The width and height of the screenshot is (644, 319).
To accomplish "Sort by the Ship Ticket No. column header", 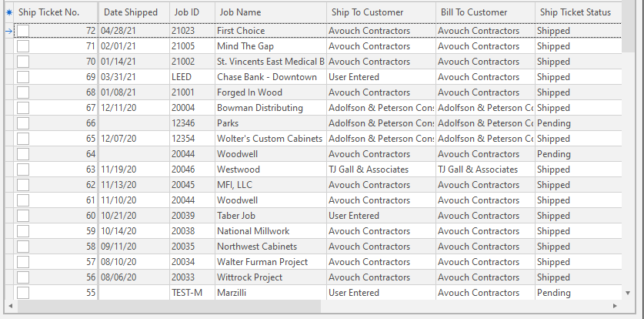I will point(49,12).
